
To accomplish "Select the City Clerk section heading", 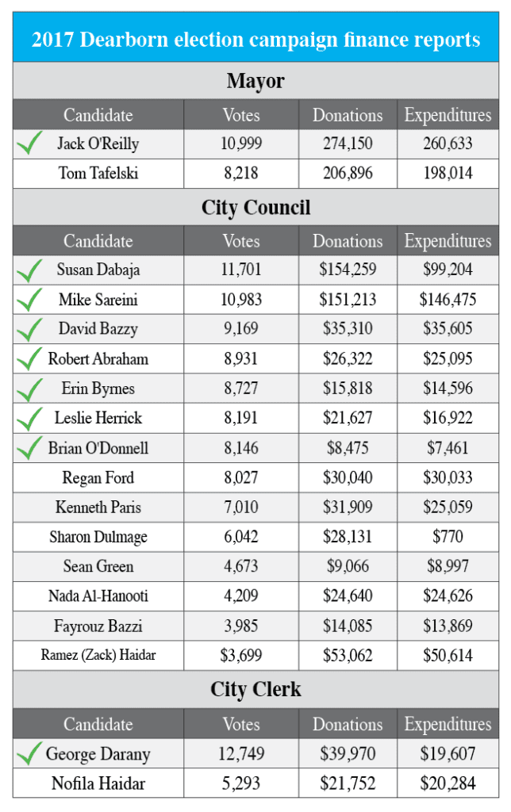I will pyautogui.click(x=255, y=689).
